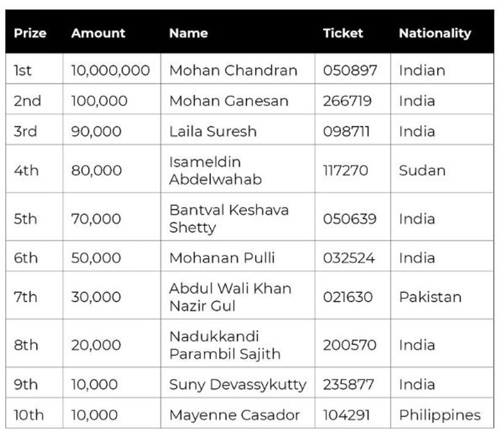The width and height of the screenshot is (504, 435).
Task: Click the Philippines nationality cell
Action: click(440, 415)
